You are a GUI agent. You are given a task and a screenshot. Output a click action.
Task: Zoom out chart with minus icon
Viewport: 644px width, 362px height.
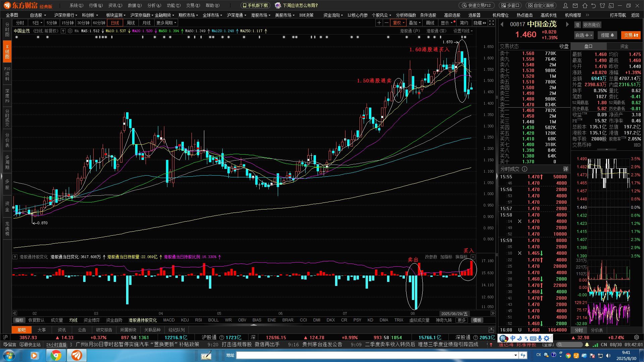386,23
